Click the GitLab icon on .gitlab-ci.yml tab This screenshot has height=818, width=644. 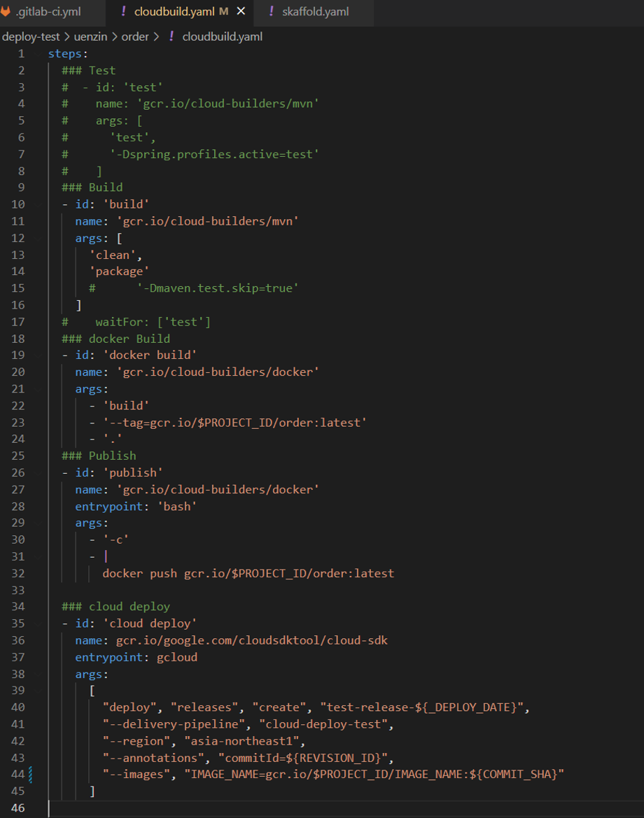coord(5,11)
